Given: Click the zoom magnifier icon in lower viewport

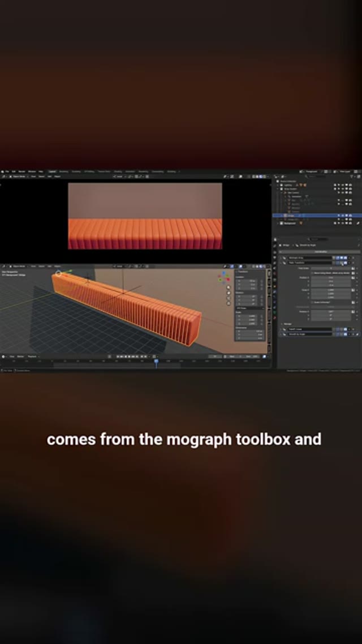Looking at the screenshot, I should [229, 287].
